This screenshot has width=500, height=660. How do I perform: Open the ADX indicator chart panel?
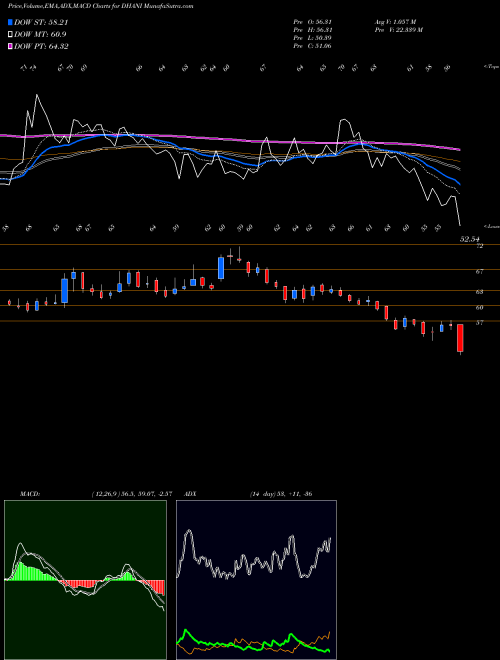256,580
